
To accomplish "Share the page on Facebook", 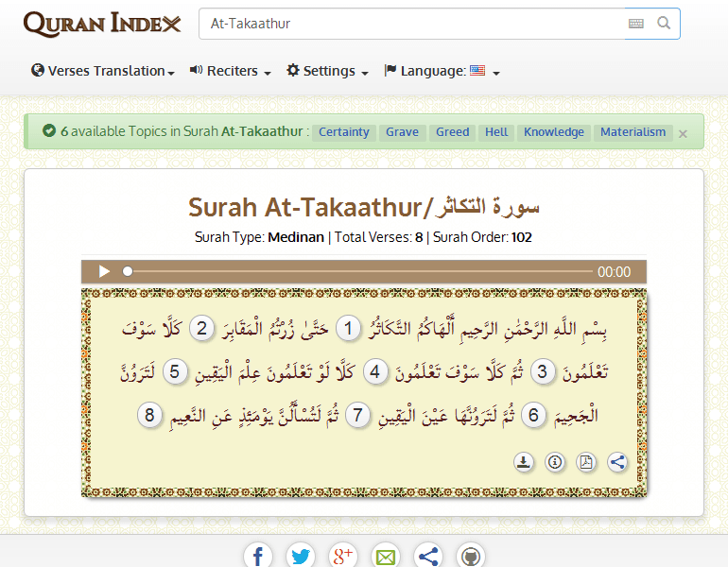I will pos(258,556).
